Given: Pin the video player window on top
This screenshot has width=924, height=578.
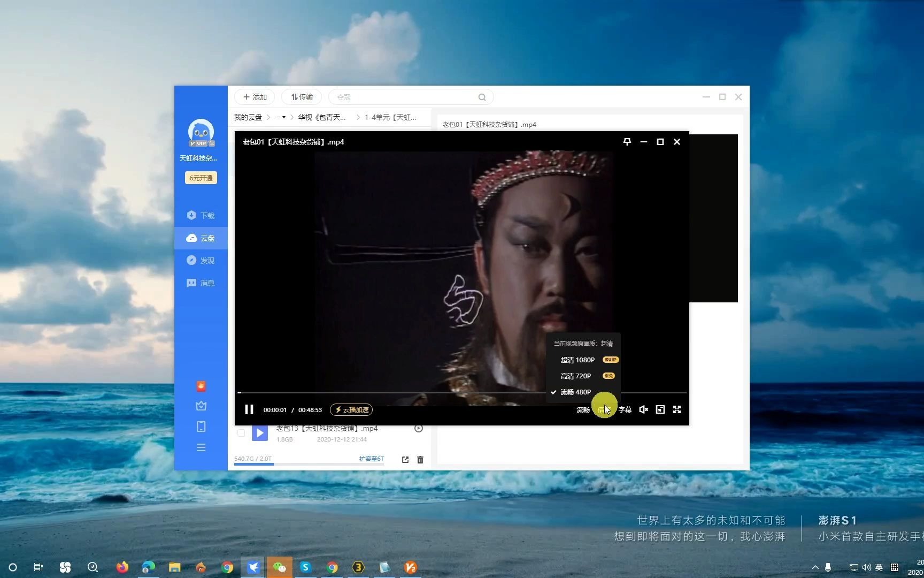Looking at the screenshot, I should [x=627, y=142].
